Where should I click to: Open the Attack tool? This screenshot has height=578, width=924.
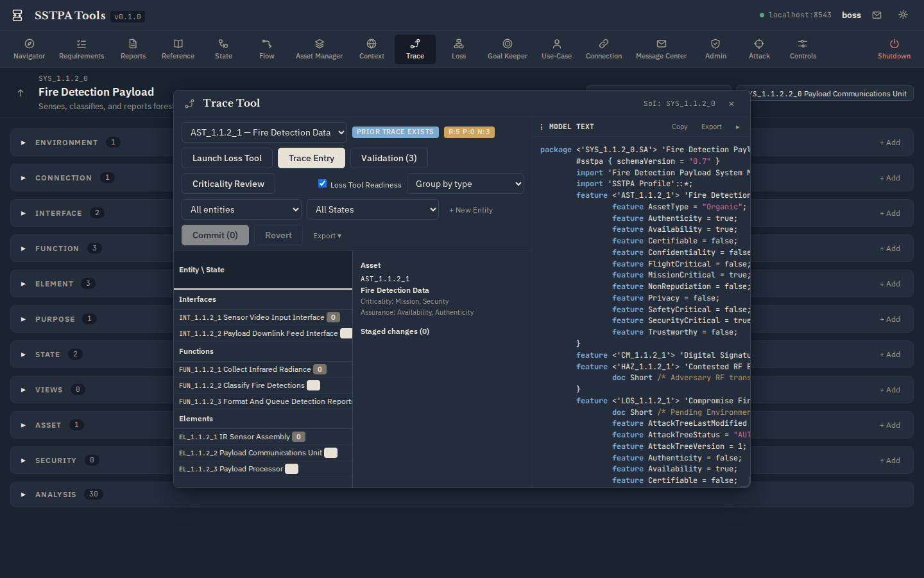tap(759, 49)
